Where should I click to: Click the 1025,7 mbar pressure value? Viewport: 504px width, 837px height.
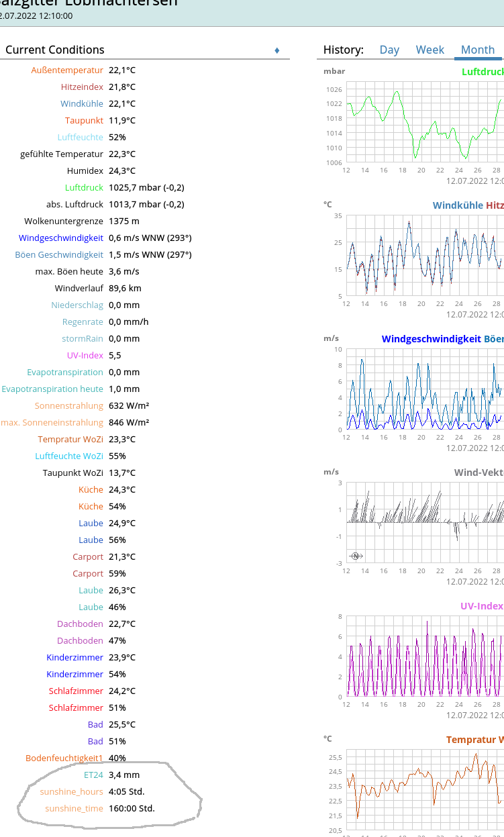(x=146, y=187)
